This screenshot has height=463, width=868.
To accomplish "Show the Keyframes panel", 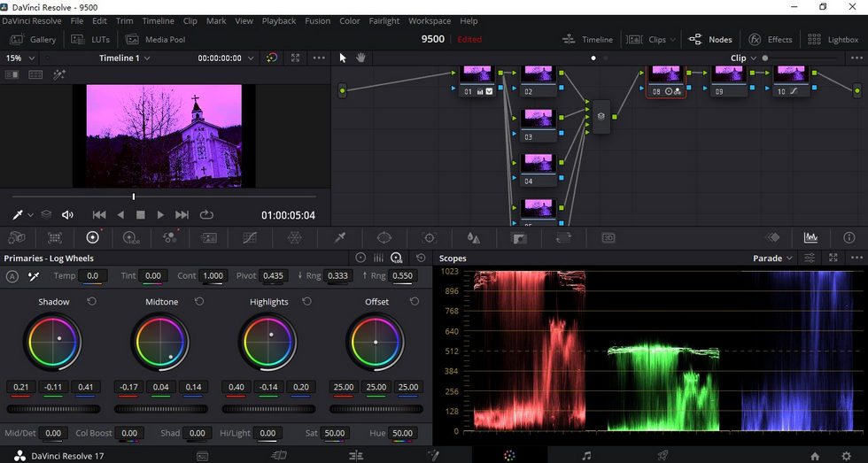I will [772, 237].
